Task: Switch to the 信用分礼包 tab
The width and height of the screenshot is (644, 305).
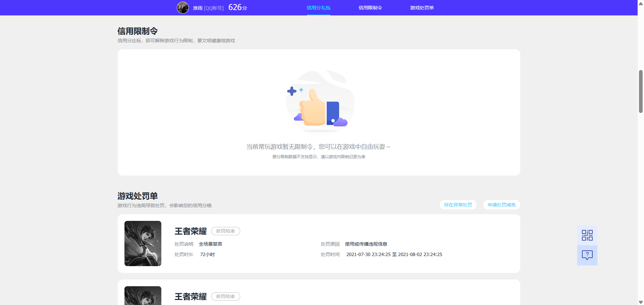Action: click(x=318, y=8)
